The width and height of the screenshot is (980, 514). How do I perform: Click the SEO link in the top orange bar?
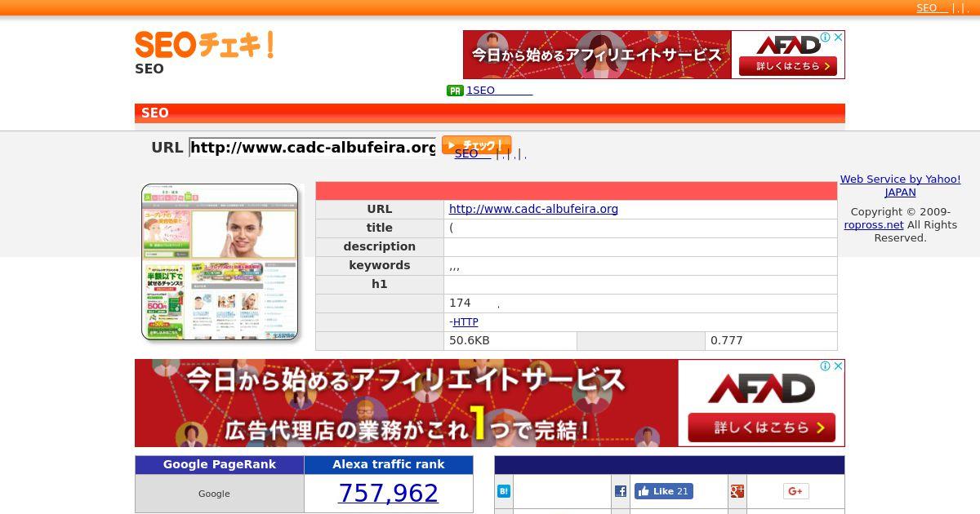point(932,8)
